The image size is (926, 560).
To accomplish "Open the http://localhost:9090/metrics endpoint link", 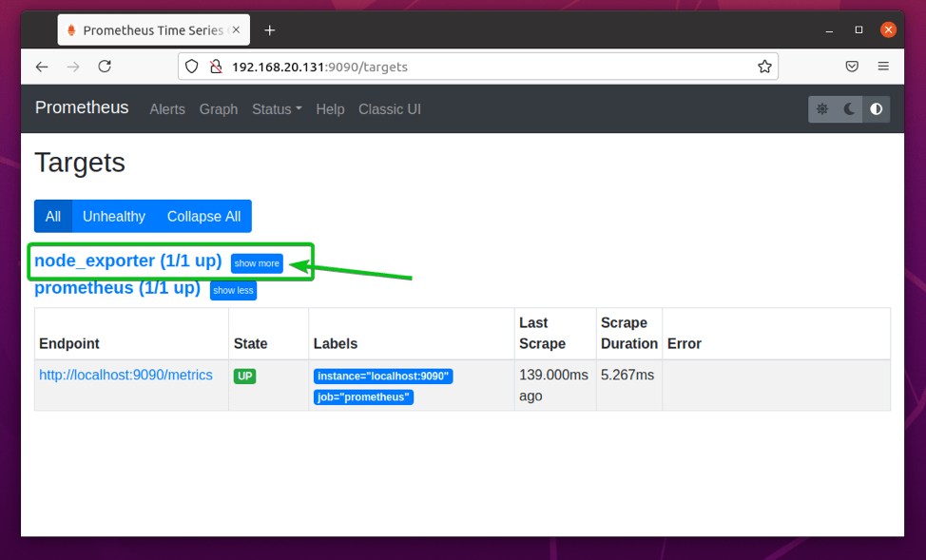I will point(125,376).
